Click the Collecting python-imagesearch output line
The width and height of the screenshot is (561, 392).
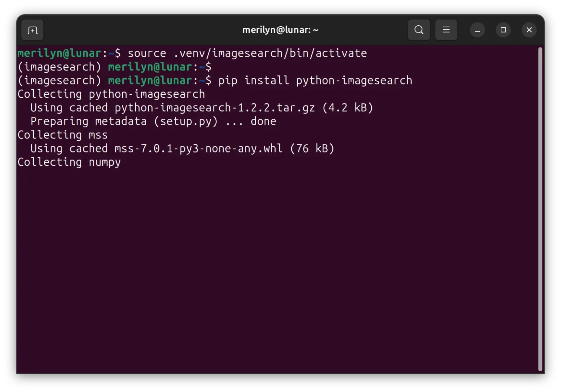pos(111,94)
